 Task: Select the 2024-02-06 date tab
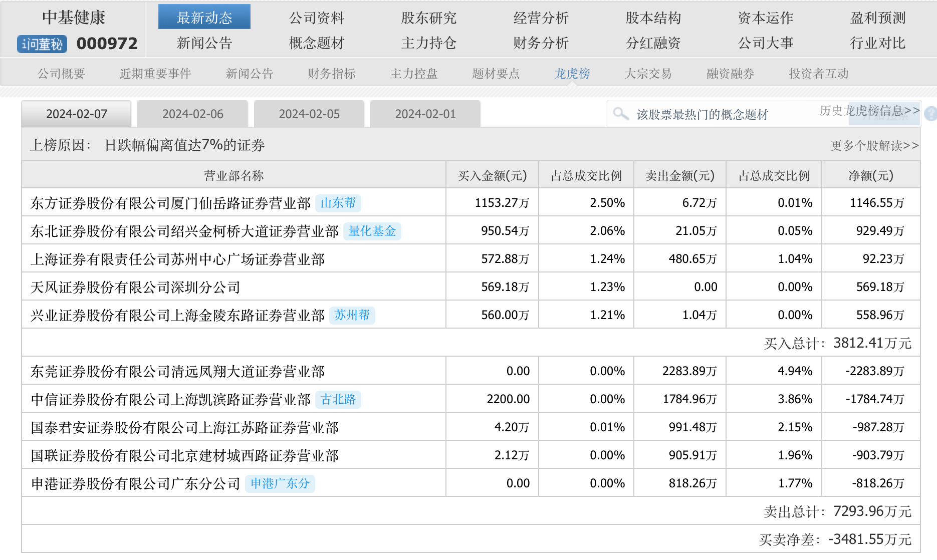click(x=193, y=114)
